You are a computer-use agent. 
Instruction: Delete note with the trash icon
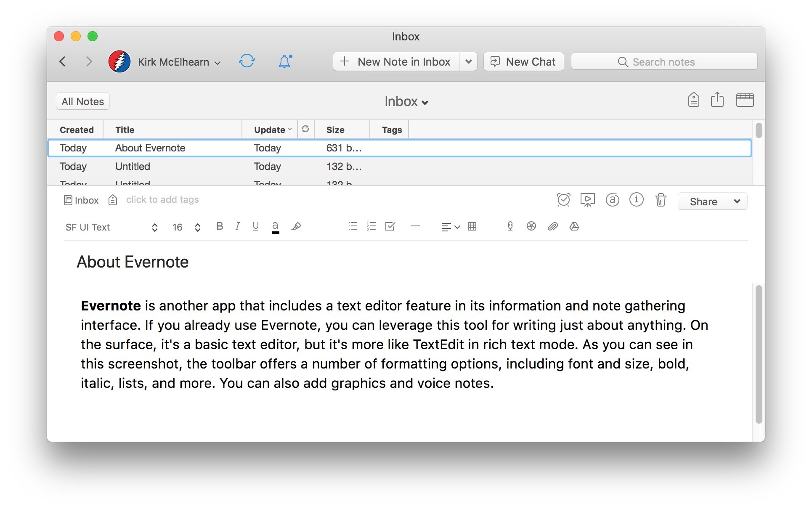[x=661, y=200]
